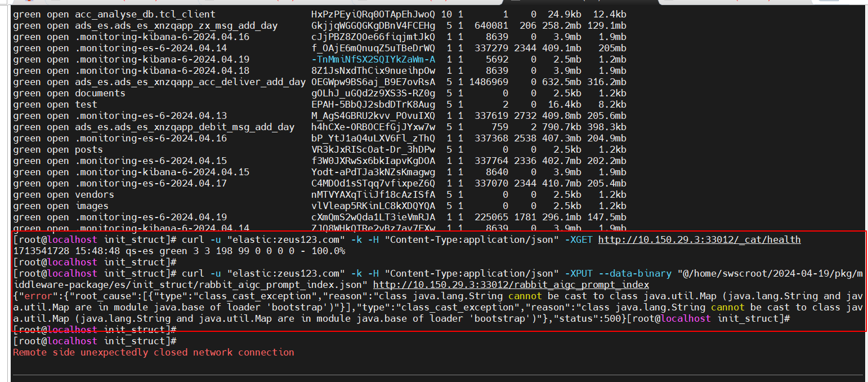
Task: Click the 'Remote side unexpectedly closed network connection' message
Action: click(153, 353)
